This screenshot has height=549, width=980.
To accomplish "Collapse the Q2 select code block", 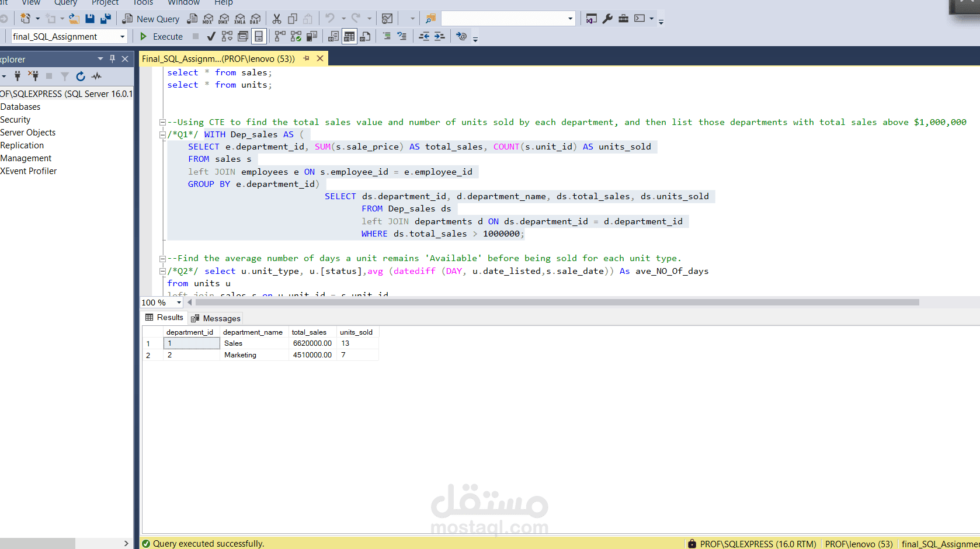I will (162, 271).
